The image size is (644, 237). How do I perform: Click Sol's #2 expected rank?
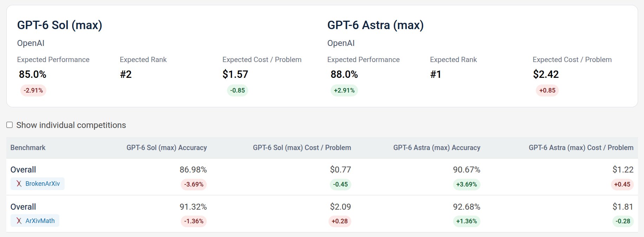point(126,74)
